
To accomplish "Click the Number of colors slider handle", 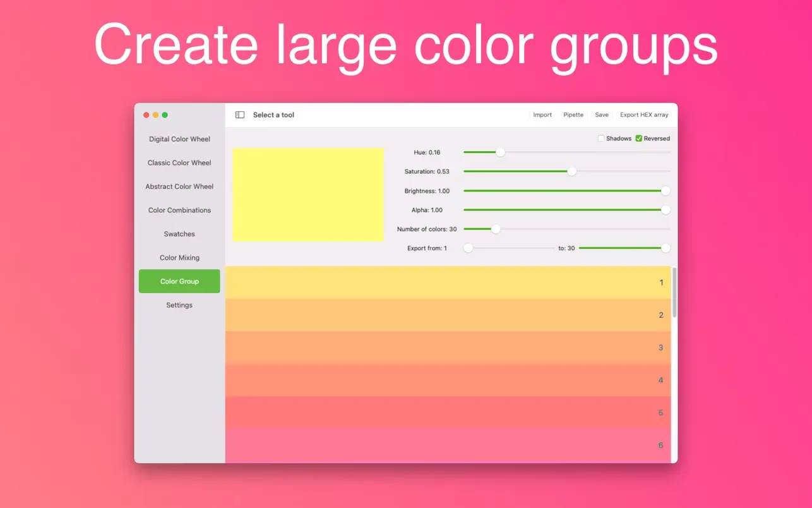I will click(496, 229).
